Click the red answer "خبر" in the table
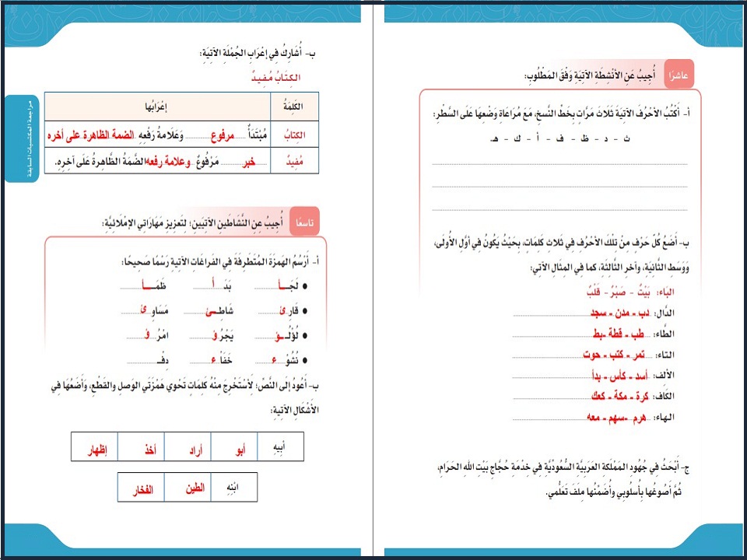Screen dimensions: 747x560 249,163
